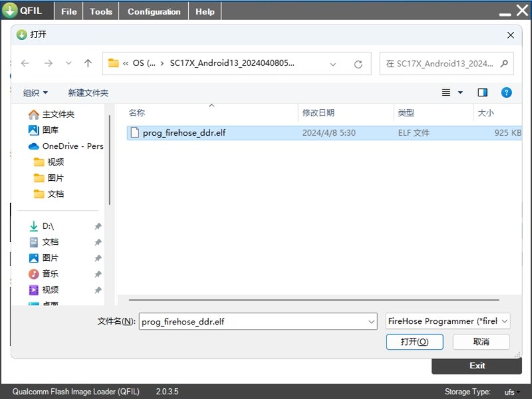Click the 2024/4/8 5:30 date cell
Image resolution: width=532 pixels, height=399 pixels.
click(329, 132)
